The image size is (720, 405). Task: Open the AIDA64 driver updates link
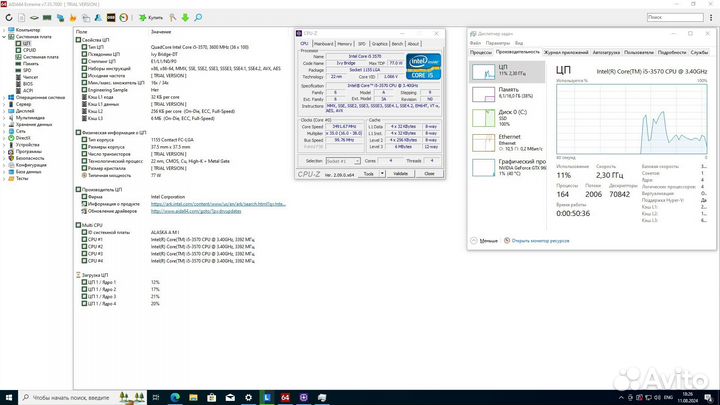tap(196, 211)
